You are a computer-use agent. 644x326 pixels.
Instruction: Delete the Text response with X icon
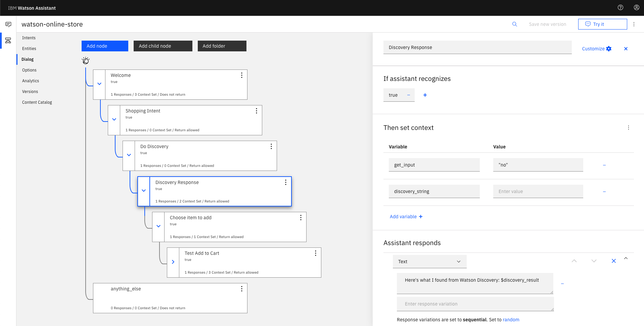pyautogui.click(x=614, y=261)
